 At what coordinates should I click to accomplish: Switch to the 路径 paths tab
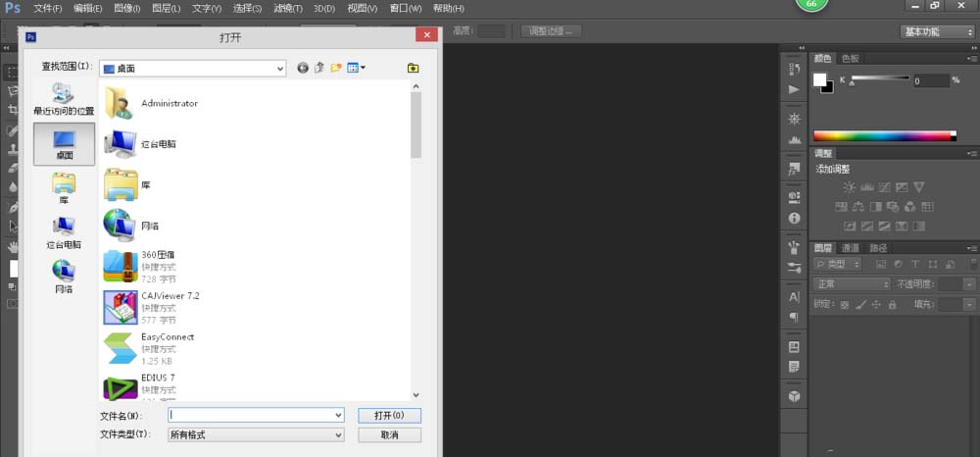tap(878, 247)
